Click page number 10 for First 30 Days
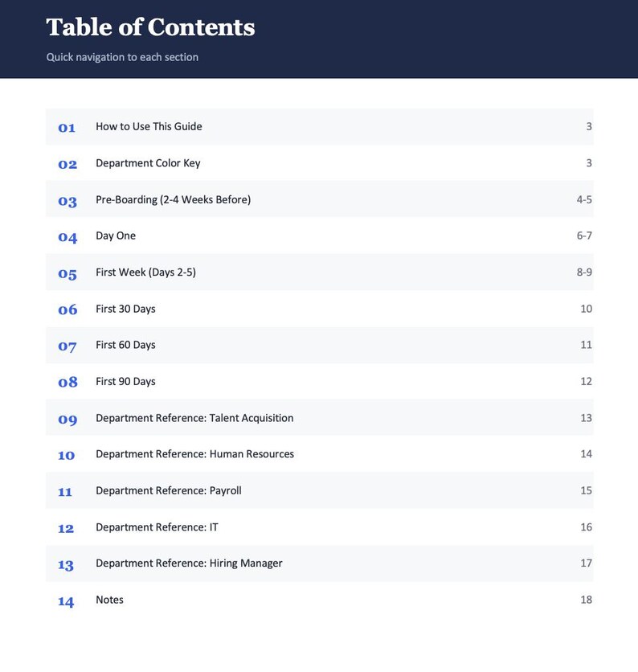The width and height of the screenshot is (638, 672). (x=586, y=309)
